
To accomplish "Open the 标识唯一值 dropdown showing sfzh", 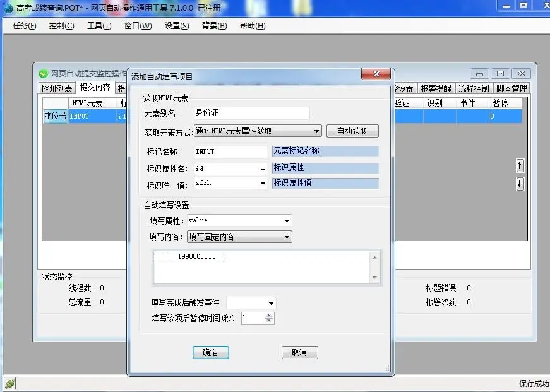I will click(263, 184).
